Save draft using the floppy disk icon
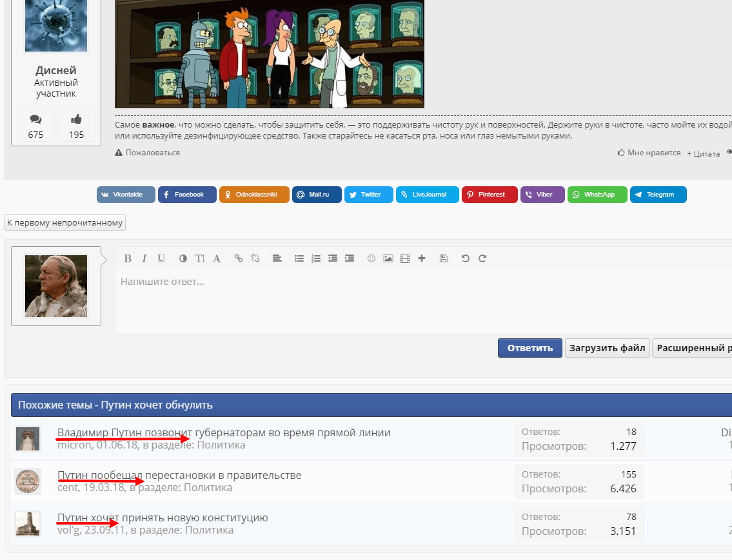 (x=444, y=258)
